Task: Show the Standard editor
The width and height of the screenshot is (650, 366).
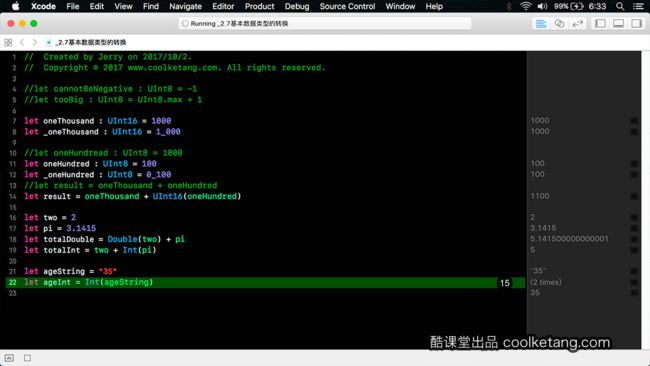Action: tap(541, 24)
